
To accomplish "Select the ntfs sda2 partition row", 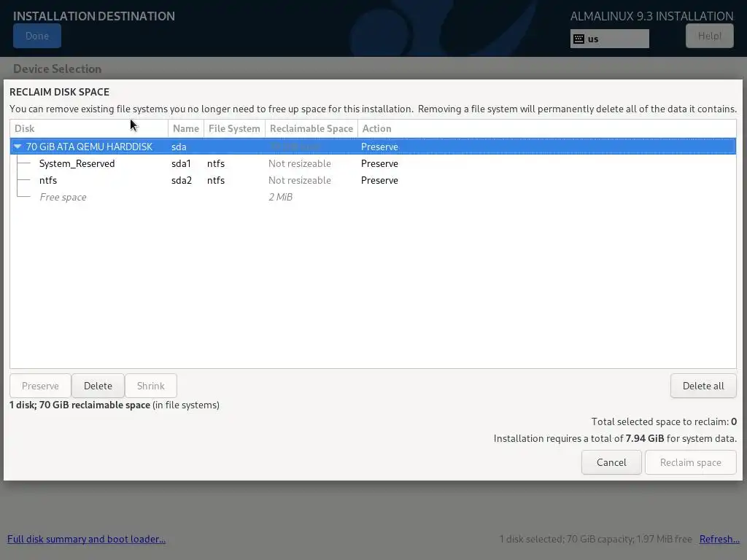I will tap(373, 181).
